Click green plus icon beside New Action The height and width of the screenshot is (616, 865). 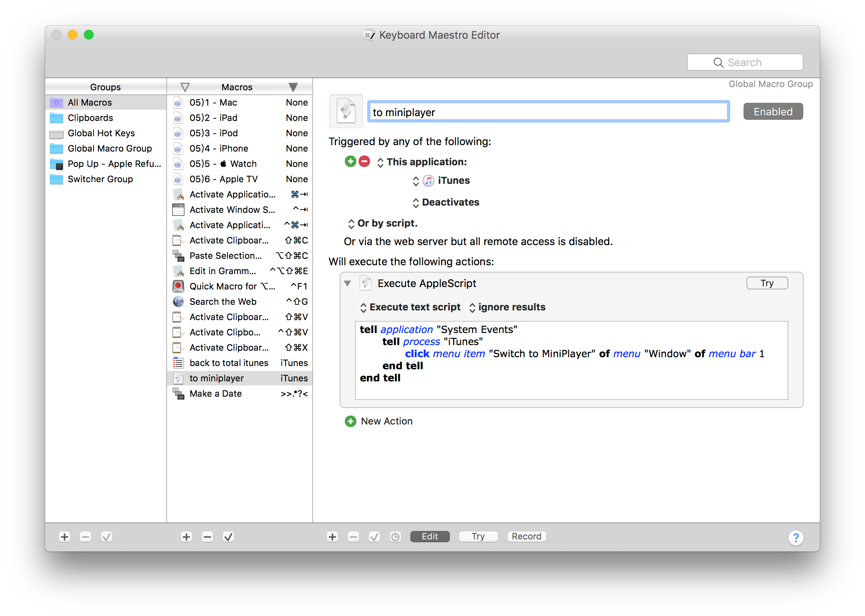coord(350,421)
